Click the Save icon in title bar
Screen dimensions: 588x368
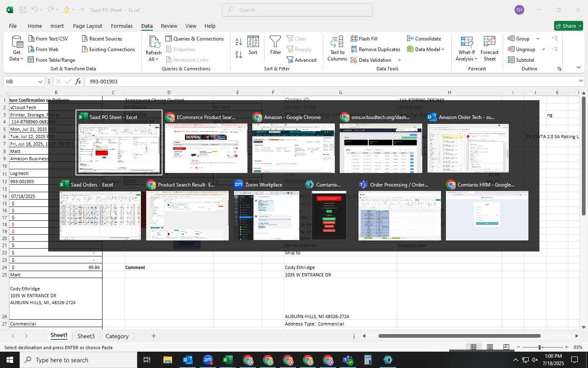tap(23, 10)
